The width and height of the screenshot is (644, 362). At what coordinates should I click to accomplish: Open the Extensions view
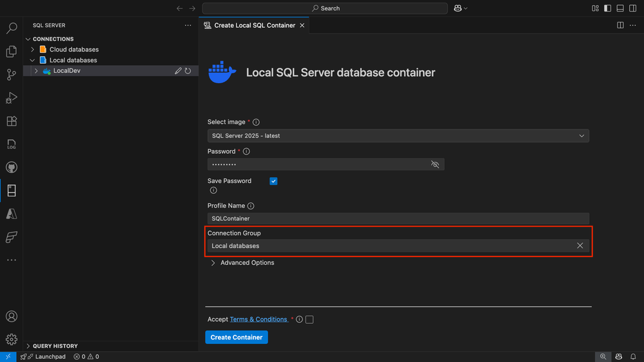[12, 121]
